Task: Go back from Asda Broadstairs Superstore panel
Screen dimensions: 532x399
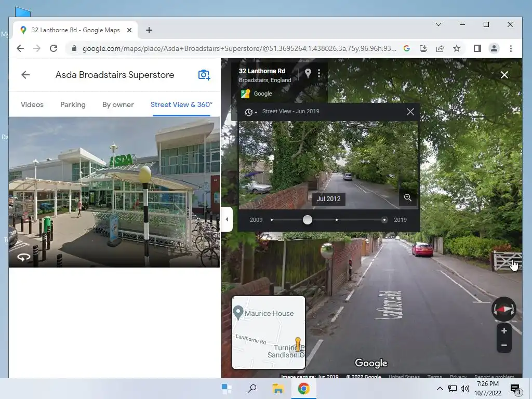Action: click(x=25, y=75)
